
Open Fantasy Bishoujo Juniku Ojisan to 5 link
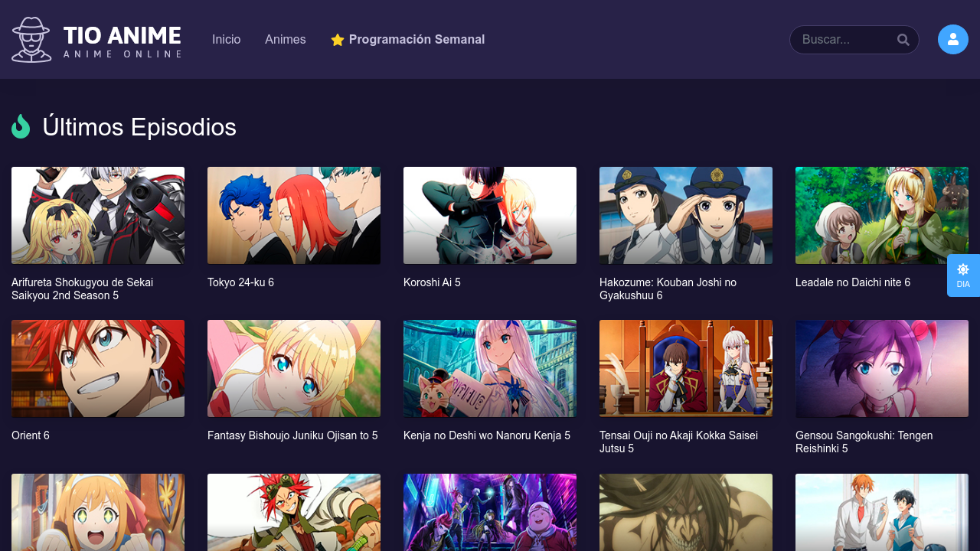[292, 435]
